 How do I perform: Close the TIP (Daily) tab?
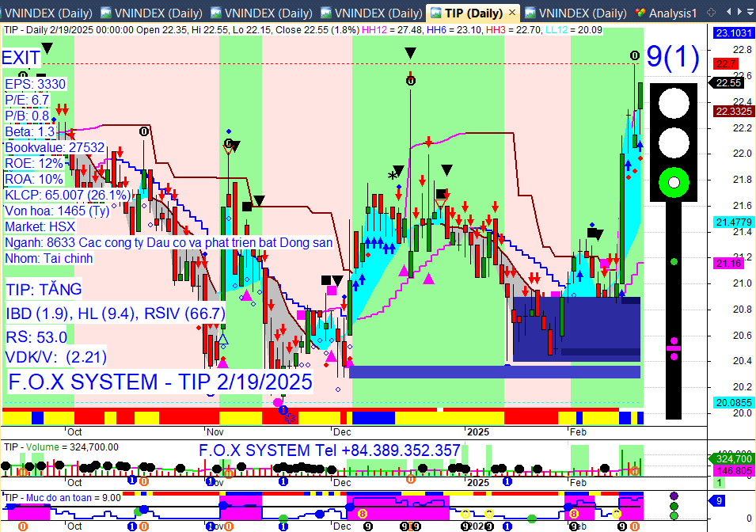click(512, 13)
